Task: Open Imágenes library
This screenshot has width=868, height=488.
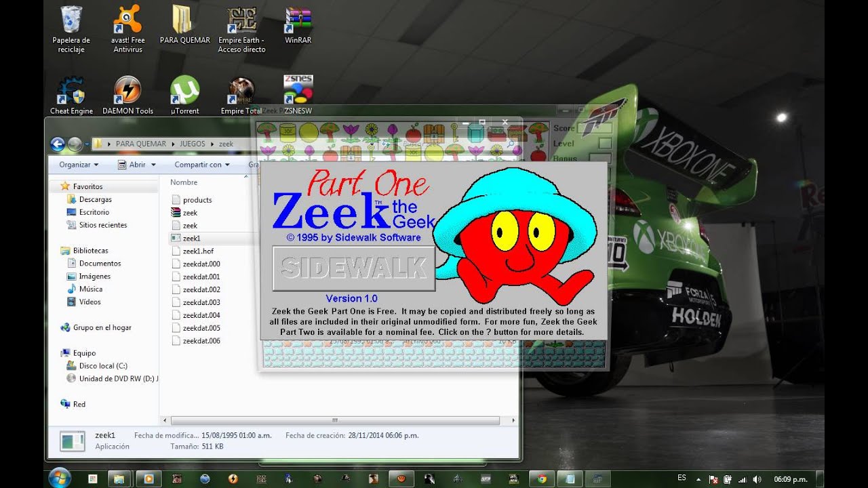Action: (x=94, y=277)
